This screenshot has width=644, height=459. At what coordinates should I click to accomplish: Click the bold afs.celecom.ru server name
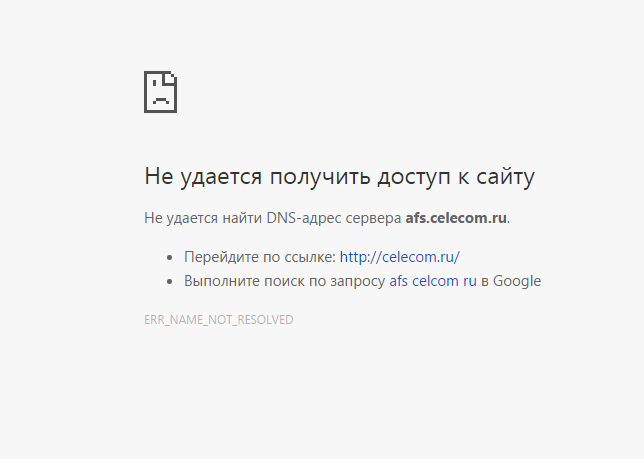[456, 218]
